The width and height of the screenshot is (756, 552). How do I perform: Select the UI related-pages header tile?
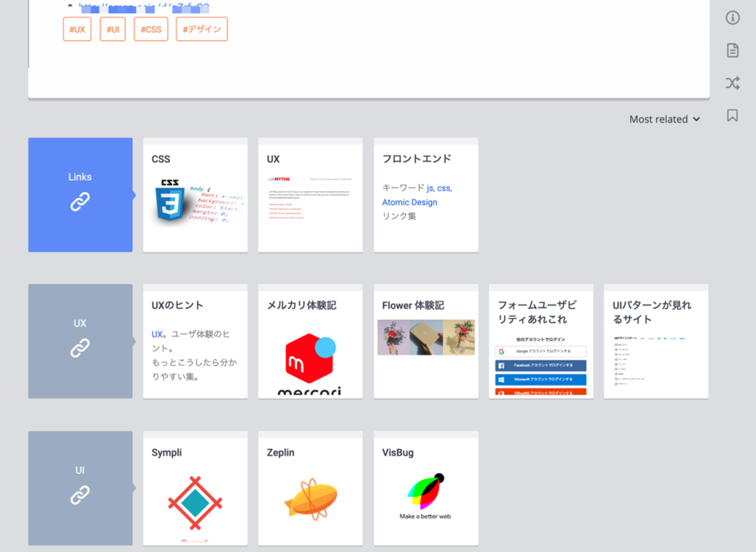click(x=80, y=488)
